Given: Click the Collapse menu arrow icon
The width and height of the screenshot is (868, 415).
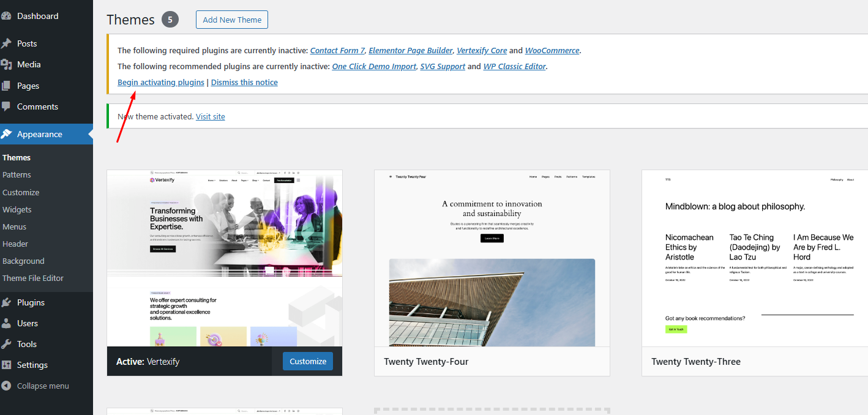Looking at the screenshot, I should pyautogui.click(x=6, y=386).
